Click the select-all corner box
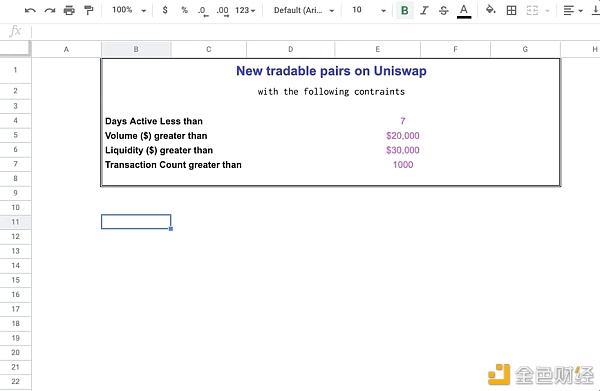Image resolution: width=600 pixels, height=391 pixels. 15,49
